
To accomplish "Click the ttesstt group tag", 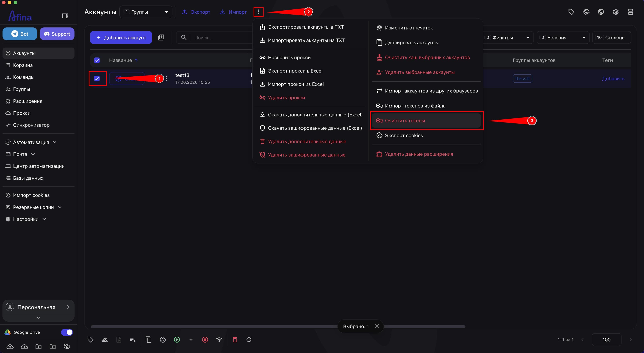I will point(522,79).
